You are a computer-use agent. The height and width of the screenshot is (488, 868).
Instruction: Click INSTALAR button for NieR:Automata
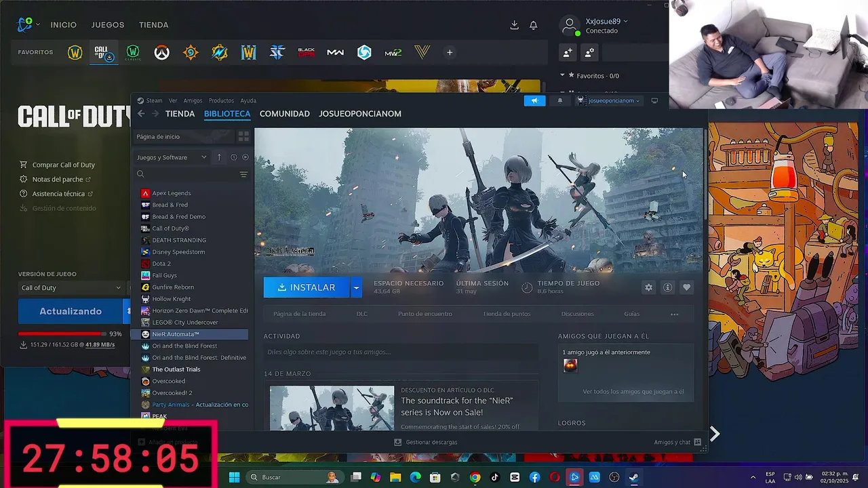pyautogui.click(x=307, y=287)
